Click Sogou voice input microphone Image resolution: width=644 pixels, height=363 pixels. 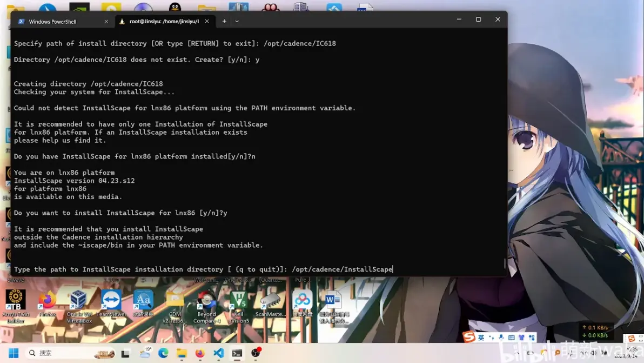coord(501,338)
